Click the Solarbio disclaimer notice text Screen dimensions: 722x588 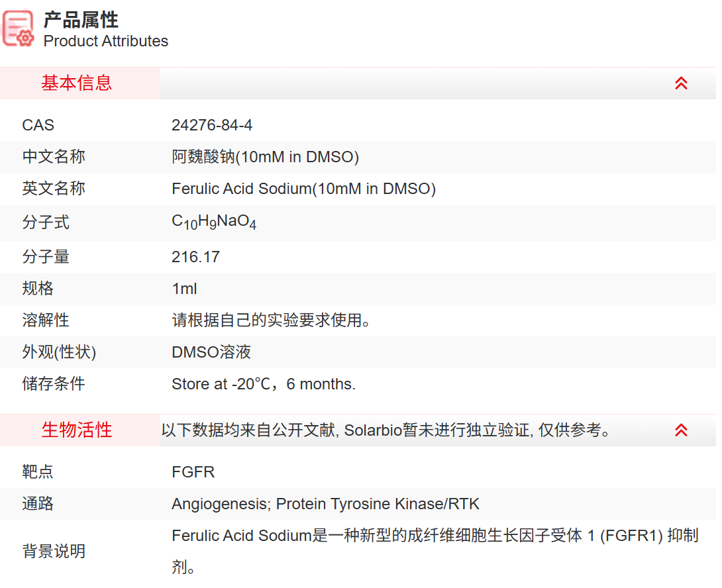point(386,430)
